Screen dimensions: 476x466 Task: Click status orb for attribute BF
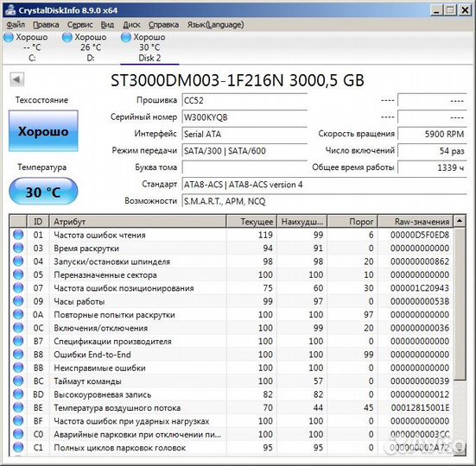tap(18, 421)
